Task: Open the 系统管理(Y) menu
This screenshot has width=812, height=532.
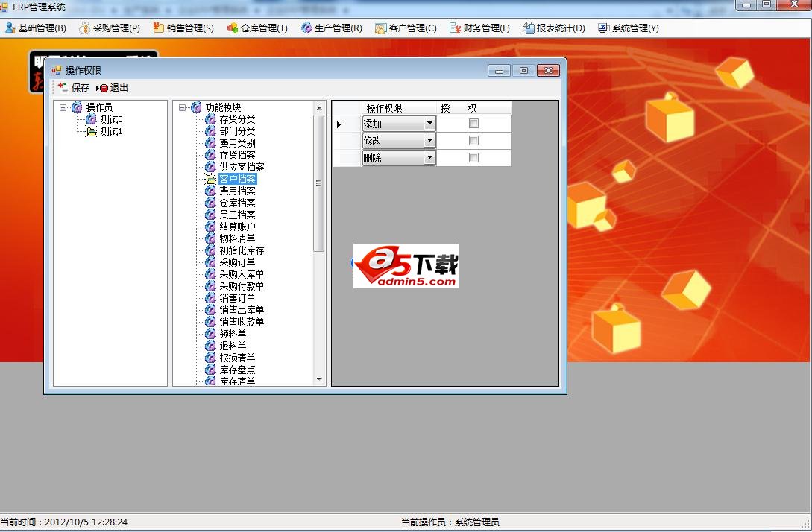Action: pos(629,28)
